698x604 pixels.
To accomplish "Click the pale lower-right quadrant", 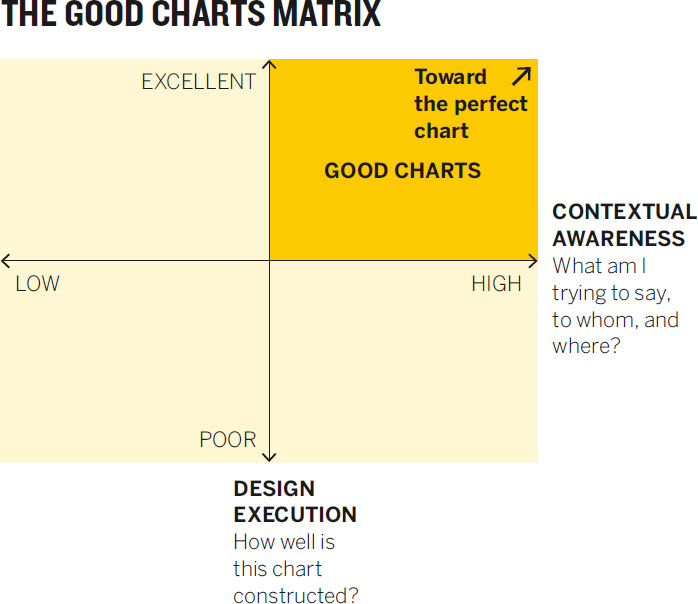I will [x=404, y=362].
